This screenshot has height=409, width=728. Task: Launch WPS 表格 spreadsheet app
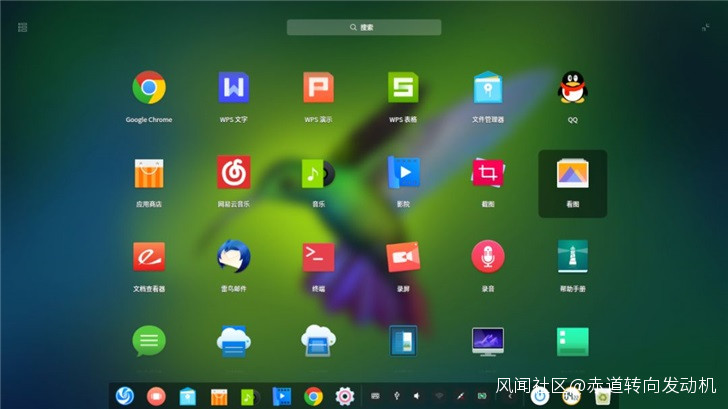[x=403, y=87]
